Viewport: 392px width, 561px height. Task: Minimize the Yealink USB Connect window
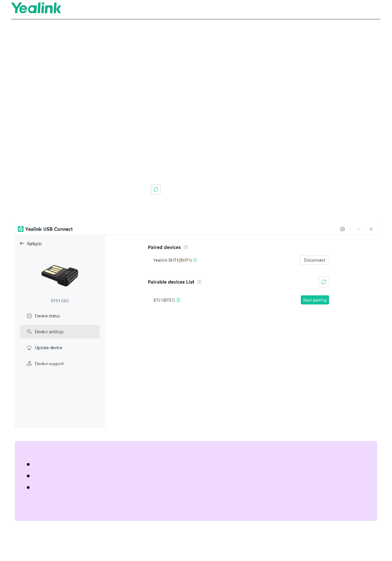click(359, 229)
